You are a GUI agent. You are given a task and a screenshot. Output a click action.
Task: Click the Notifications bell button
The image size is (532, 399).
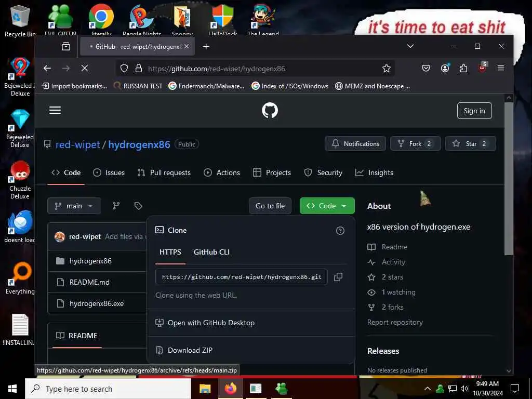355,143
